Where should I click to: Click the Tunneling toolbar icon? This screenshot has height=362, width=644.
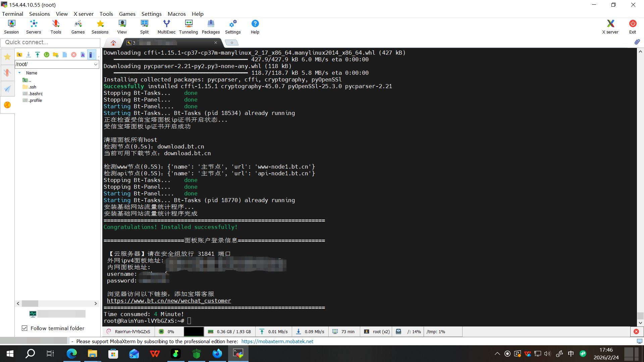[188, 26]
